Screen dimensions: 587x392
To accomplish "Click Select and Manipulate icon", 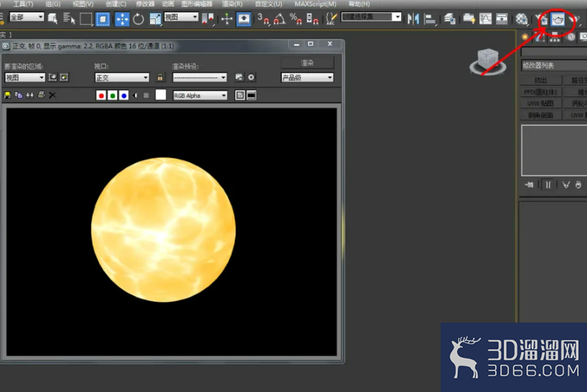I will point(227,18).
